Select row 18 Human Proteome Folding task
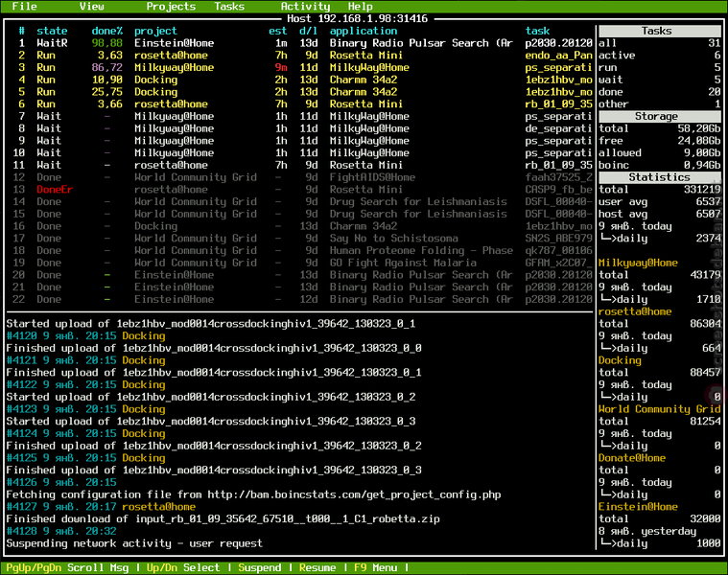The image size is (728, 575). (299, 250)
